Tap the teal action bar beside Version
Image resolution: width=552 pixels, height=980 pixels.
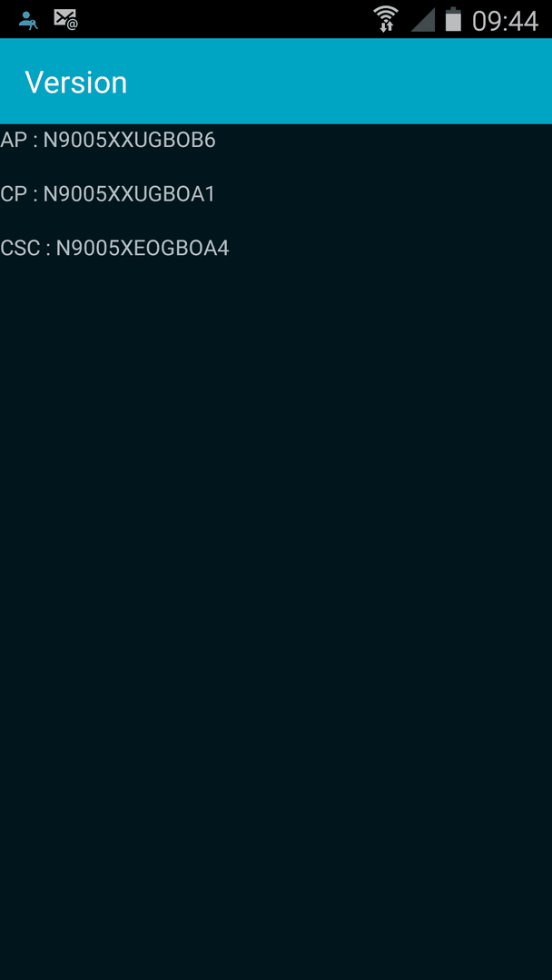(338, 82)
